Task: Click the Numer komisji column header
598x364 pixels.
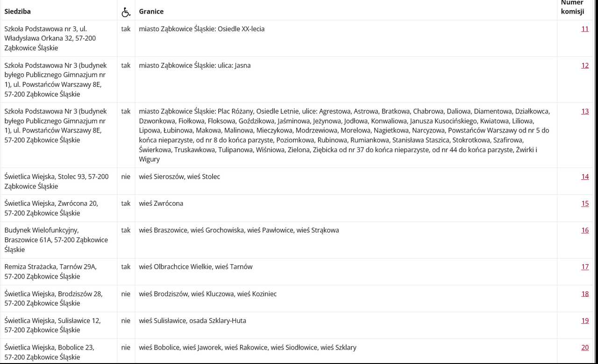Action: pyautogui.click(x=573, y=7)
